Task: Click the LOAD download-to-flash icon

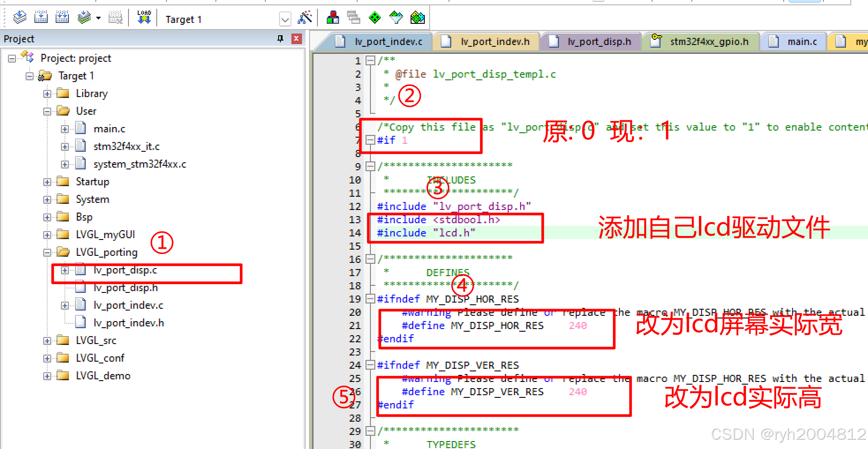Action: click(143, 18)
